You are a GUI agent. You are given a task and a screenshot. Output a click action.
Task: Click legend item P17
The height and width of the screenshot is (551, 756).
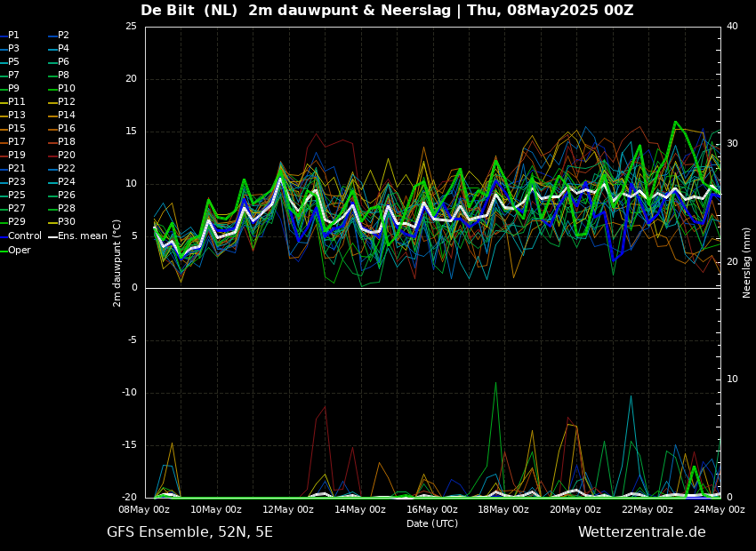pyautogui.click(x=12, y=141)
